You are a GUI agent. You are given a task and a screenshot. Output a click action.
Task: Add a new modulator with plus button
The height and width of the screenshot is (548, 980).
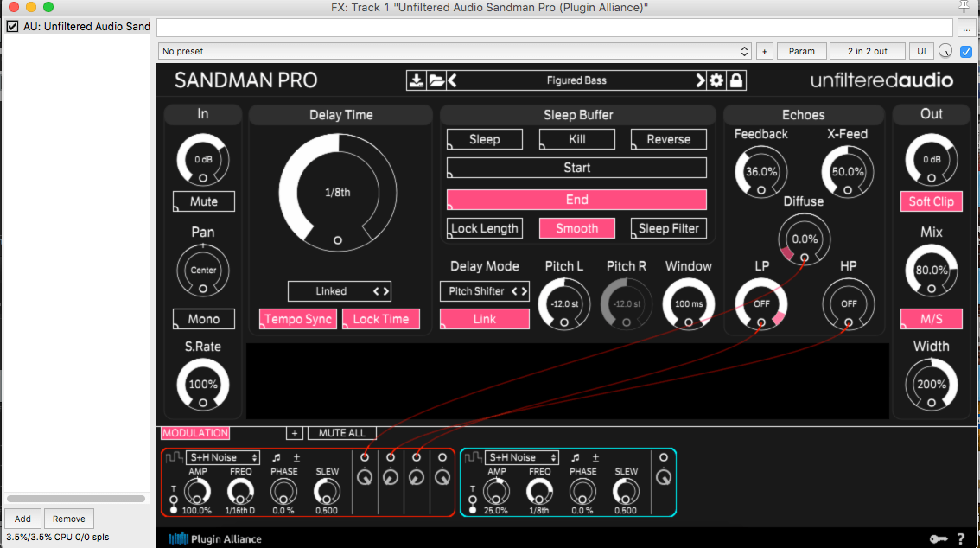[295, 433]
